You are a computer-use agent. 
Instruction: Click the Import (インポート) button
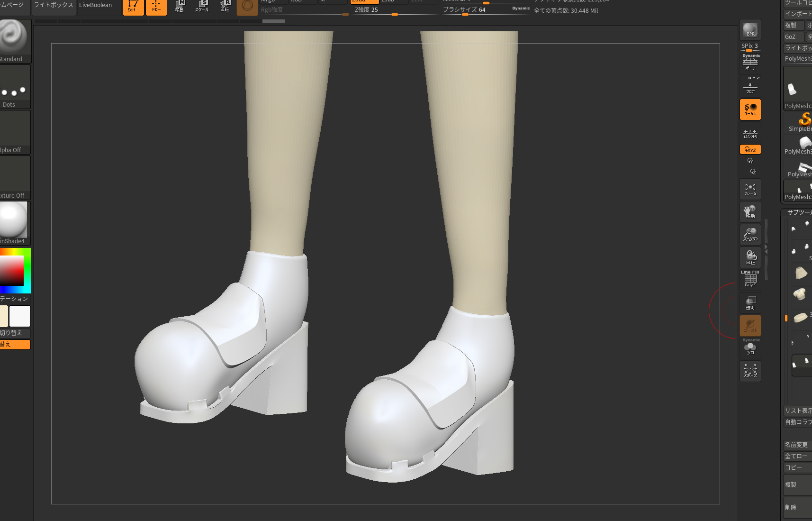click(798, 14)
